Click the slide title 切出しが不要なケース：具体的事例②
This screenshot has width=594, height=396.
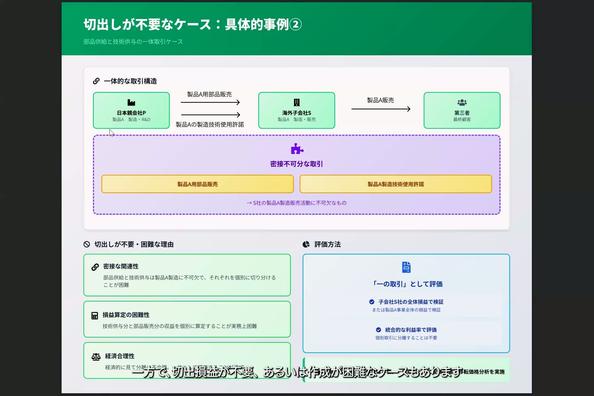coord(192,25)
